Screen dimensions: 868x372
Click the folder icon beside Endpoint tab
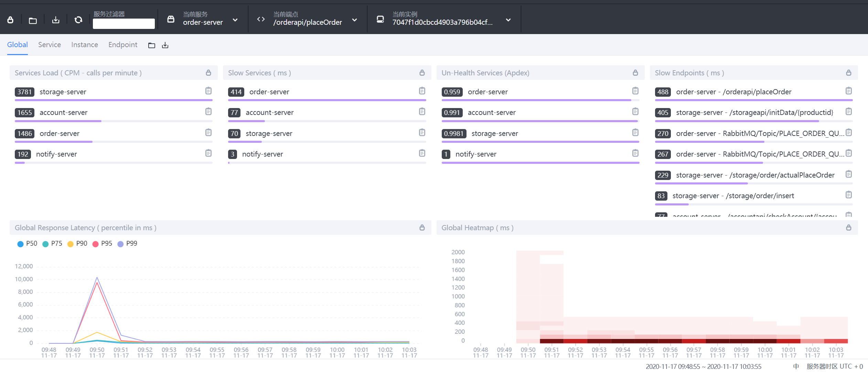tap(152, 45)
